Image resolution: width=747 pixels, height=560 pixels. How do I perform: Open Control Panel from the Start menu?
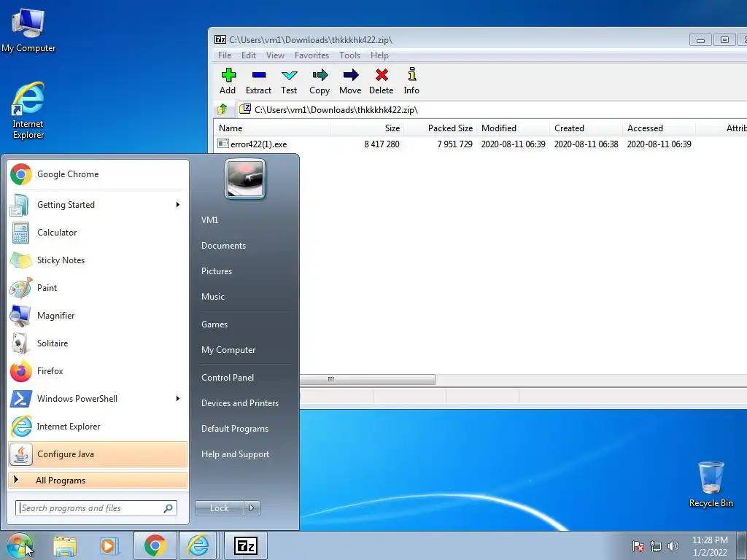coord(228,378)
